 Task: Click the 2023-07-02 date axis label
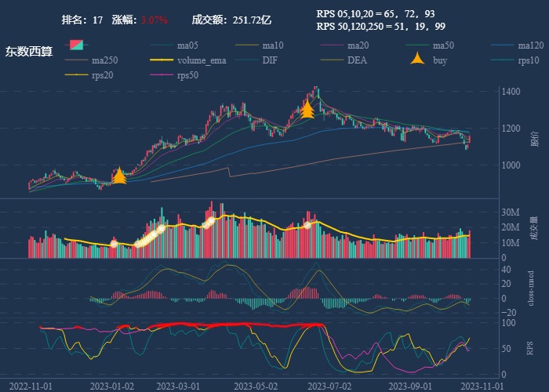(329, 386)
